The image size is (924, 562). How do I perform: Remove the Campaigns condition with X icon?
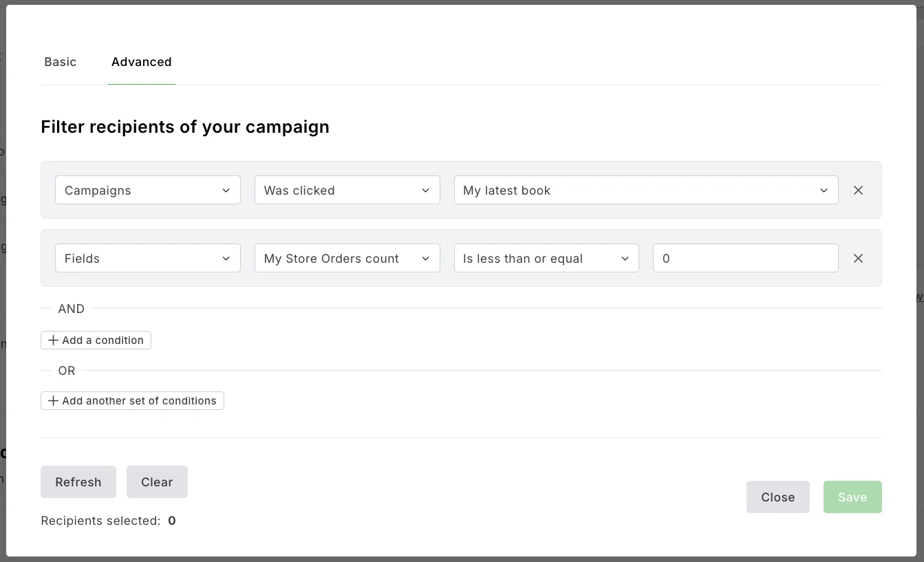pos(858,191)
